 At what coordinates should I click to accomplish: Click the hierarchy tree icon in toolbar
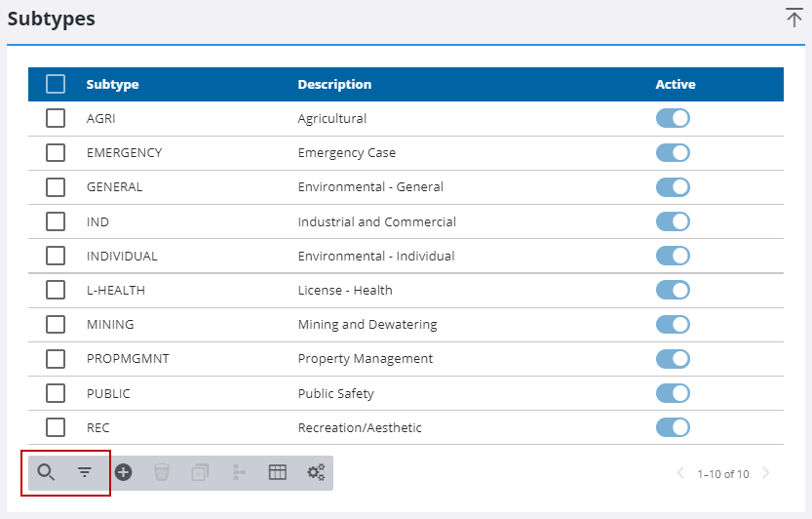[239, 473]
